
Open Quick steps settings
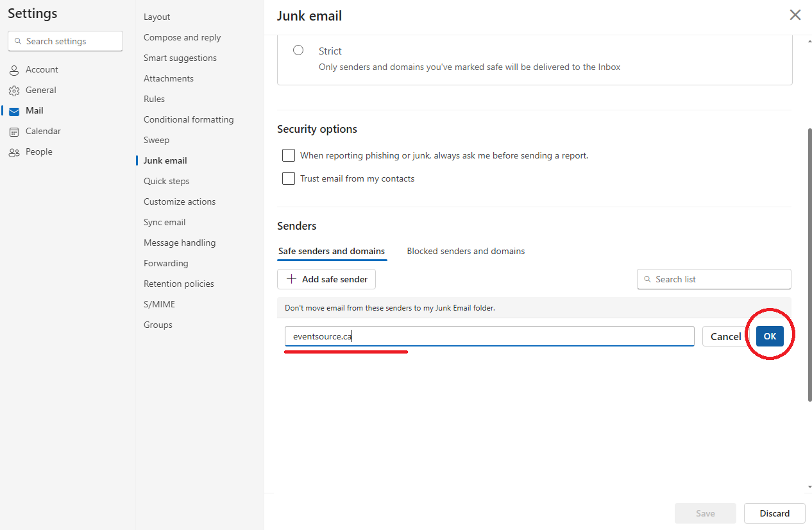tap(167, 181)
